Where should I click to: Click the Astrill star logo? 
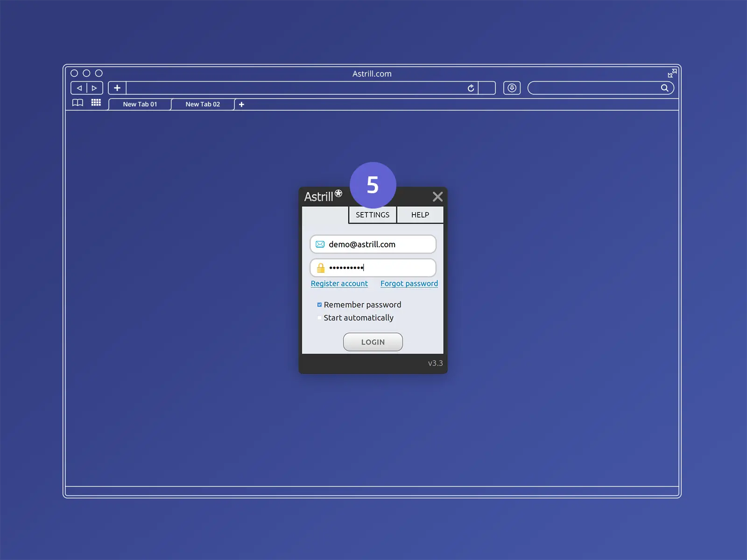point(338,193)
